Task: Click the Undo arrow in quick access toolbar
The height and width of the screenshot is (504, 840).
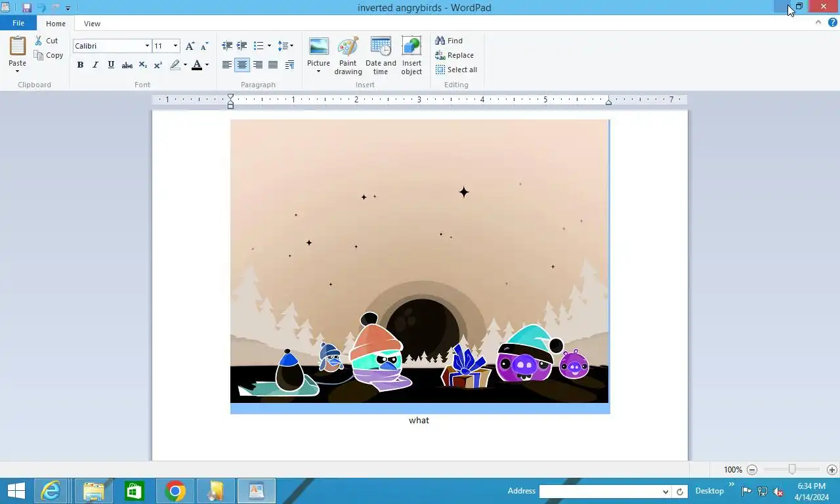Action: coord(41,8)
